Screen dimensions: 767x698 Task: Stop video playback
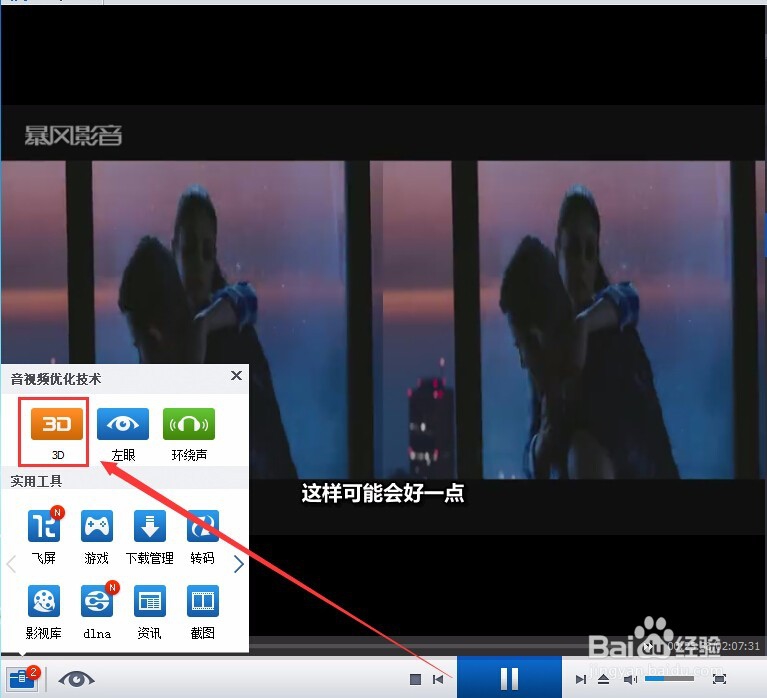point(415,679)
